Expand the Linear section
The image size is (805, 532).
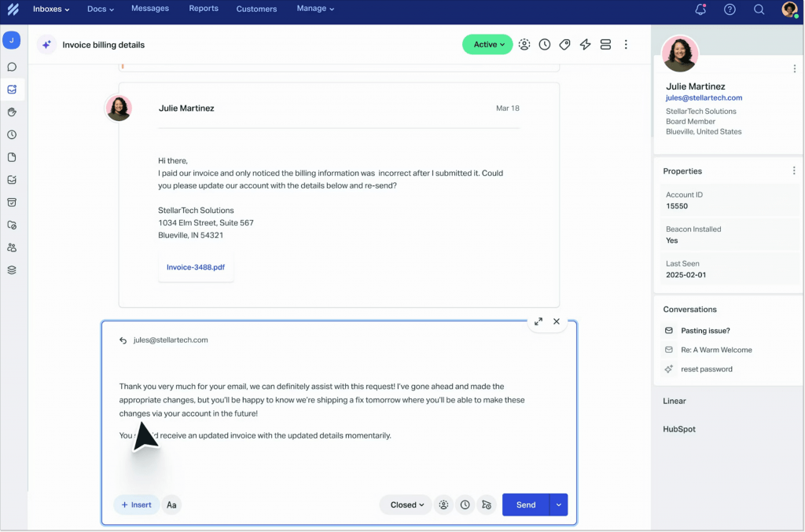[674, 402]
